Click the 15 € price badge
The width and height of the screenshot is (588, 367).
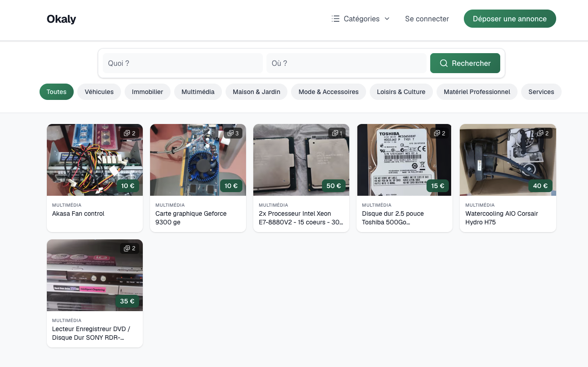tap(437, 186)
